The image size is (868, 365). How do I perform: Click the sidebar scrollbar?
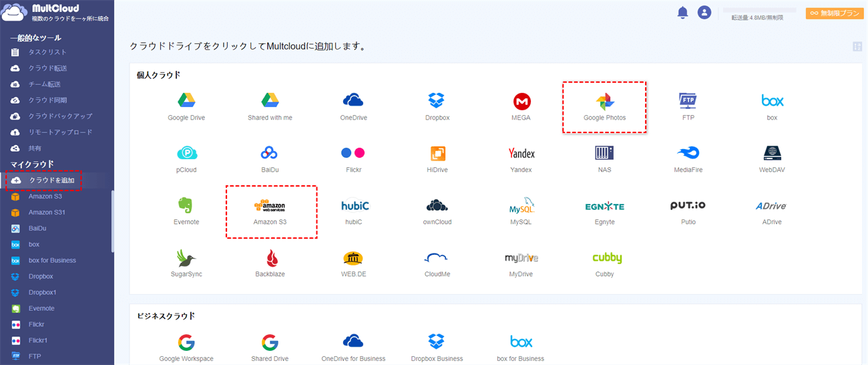click(112, 221)
